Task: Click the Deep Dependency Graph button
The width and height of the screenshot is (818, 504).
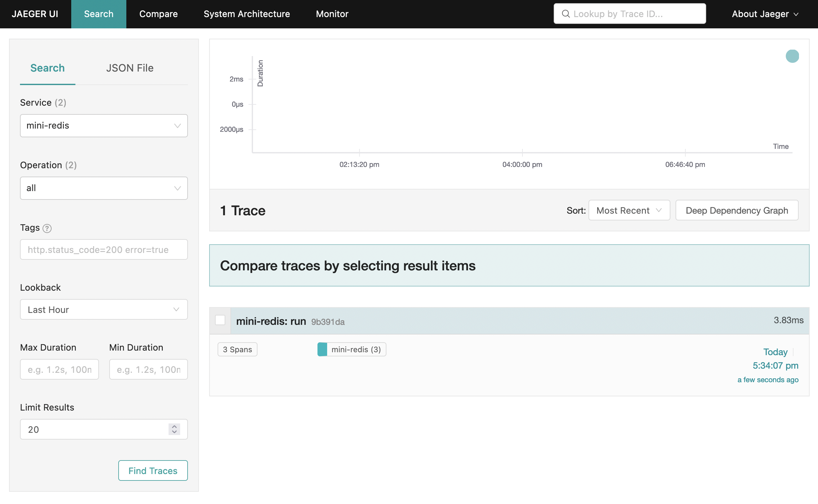Action: pyautogui.click(x=737, y=210)
